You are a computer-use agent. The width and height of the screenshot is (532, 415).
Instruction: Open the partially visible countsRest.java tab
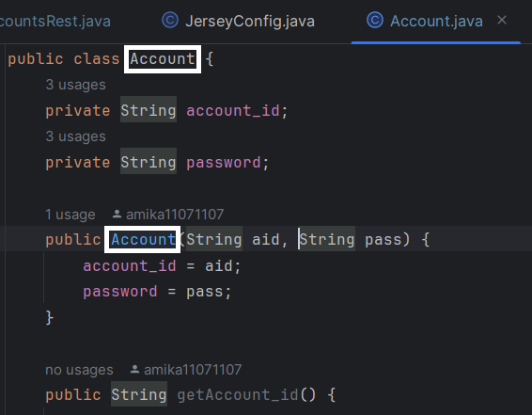(x=55, y=21)
